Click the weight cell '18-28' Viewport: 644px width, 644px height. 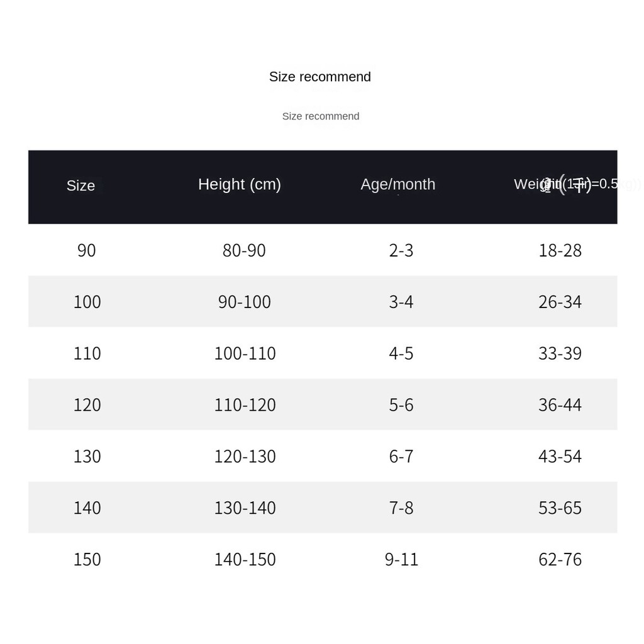pos(560,250)
